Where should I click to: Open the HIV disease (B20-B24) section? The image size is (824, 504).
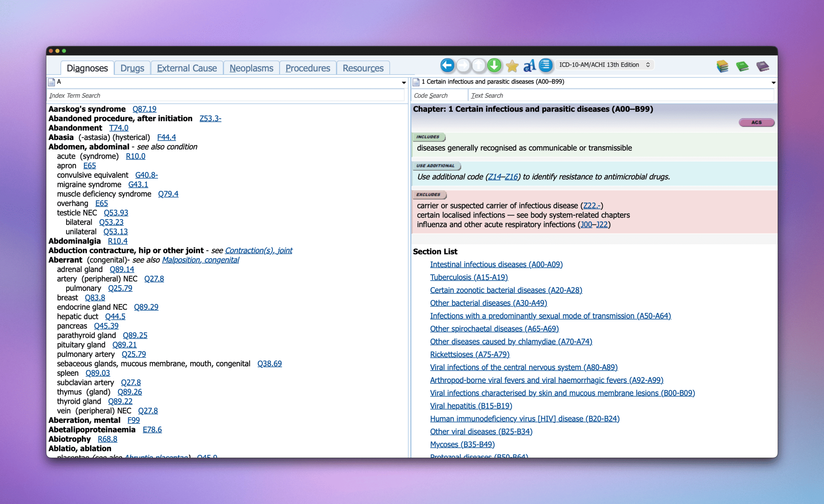point(525,419)
